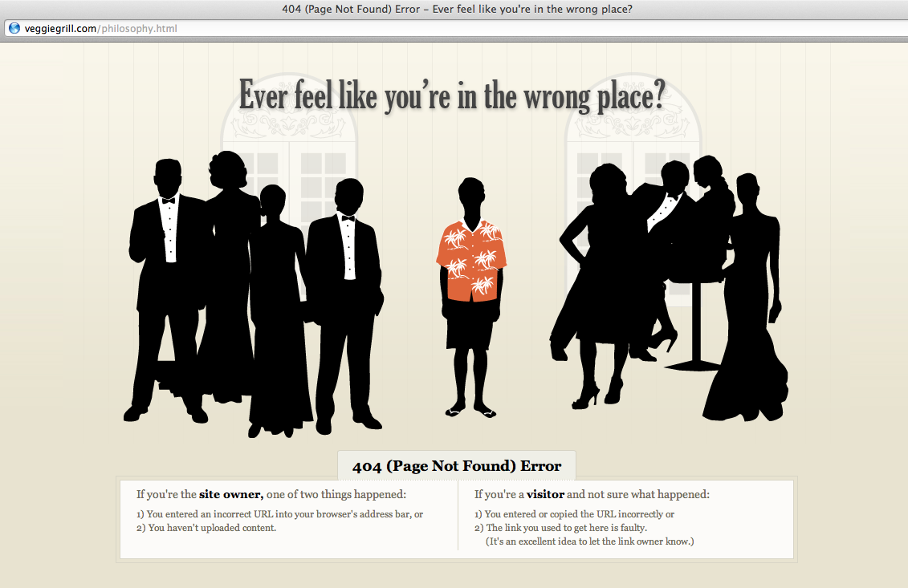Click the bold "site owner," text
This screenshot has height=588, width=908.
tap(231, 494)
